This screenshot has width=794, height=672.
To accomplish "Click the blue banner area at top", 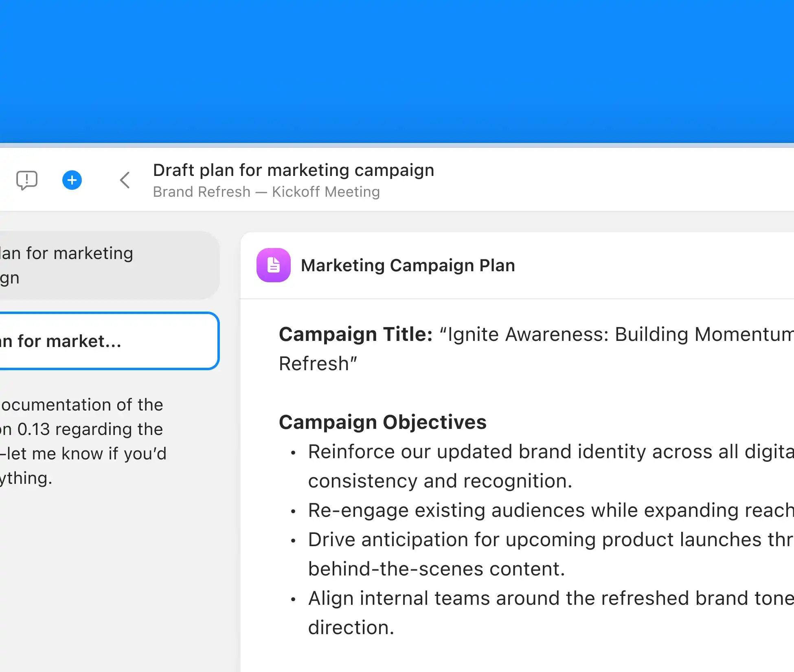I will pos(397,71).
